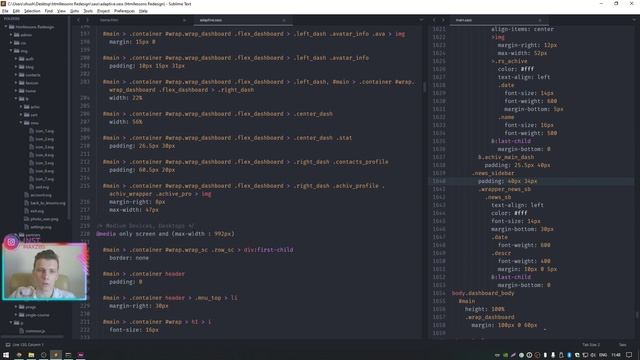Click the right pane vertical scrollbar
The image size is (640, 360).
pos(637,315)
